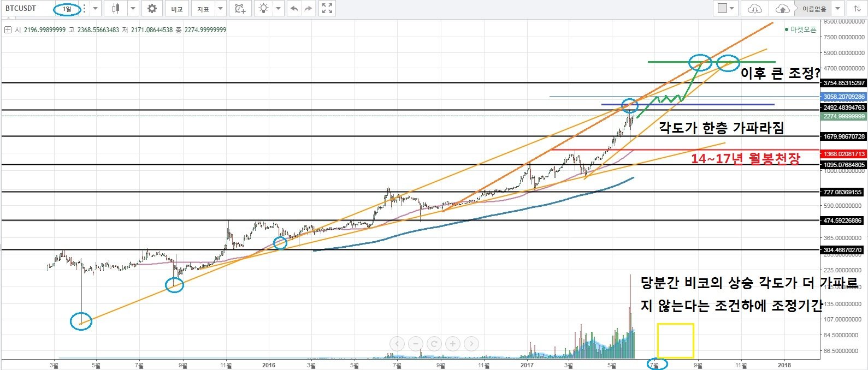Click the low price value 2171.08644538
868x370 pixels.
point(152,30)
